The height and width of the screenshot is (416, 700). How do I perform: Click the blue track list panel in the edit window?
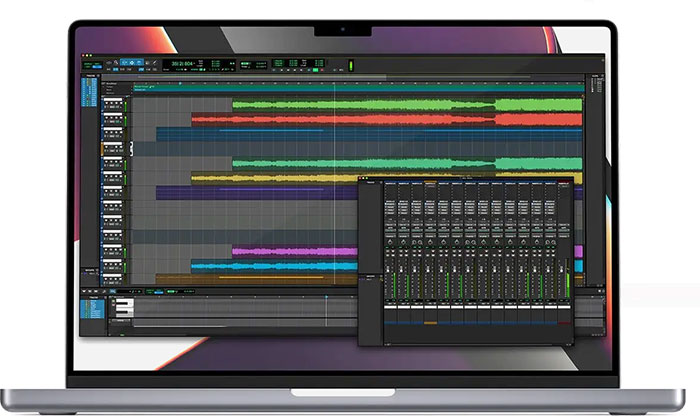(x=89, y=93)
